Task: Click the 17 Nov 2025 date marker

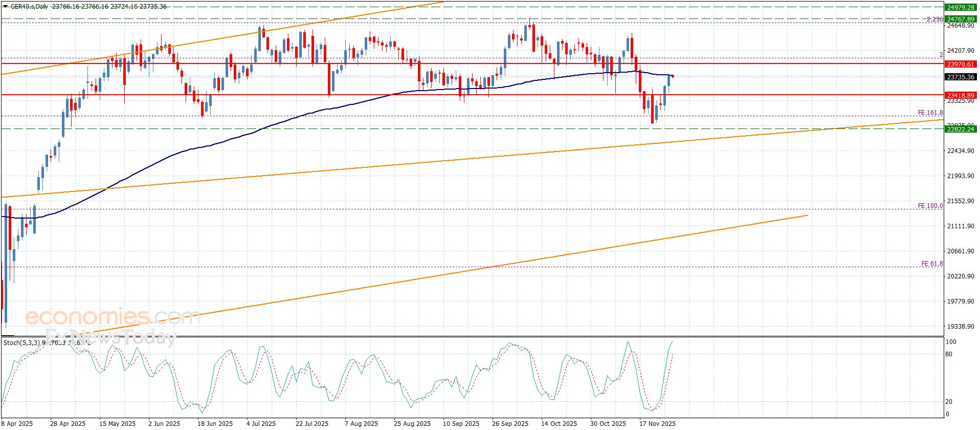Action: pyautogui.click(x=657, y=424)
